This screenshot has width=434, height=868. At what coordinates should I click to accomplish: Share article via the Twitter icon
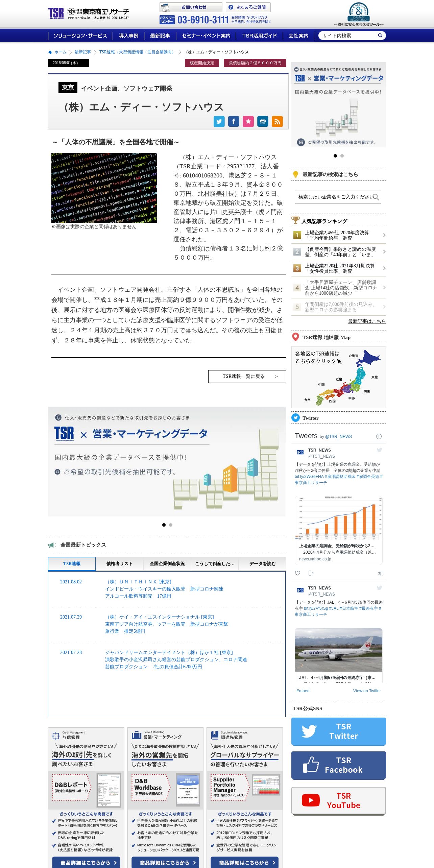coord(219,121)
